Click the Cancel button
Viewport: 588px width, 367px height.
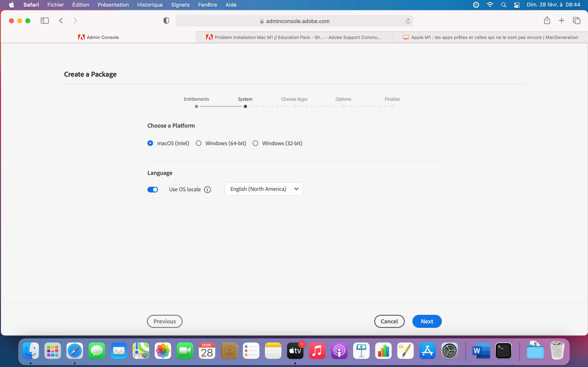pyautogui.click(x=389, y=321)
